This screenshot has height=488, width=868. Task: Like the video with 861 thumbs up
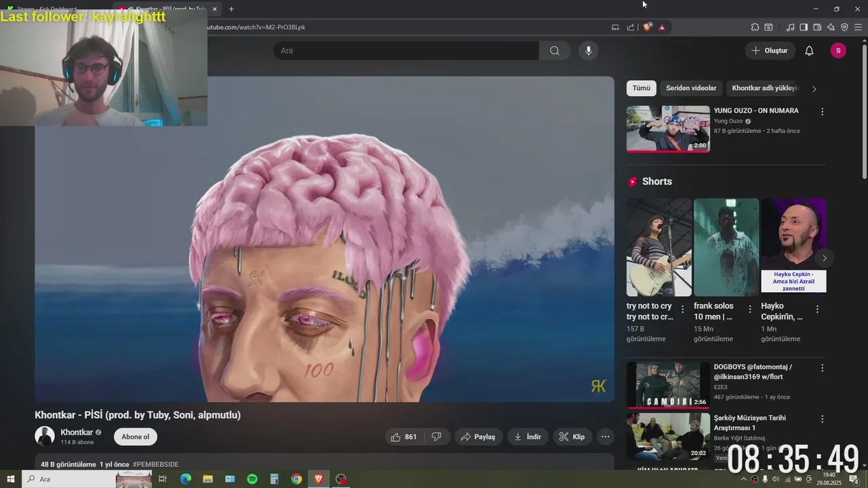404,437
